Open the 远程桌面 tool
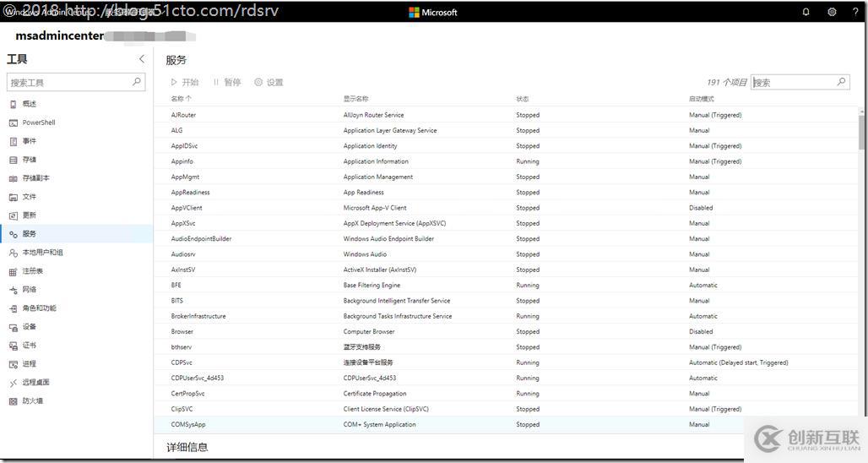868x463 pixels. tap(77, 382)
